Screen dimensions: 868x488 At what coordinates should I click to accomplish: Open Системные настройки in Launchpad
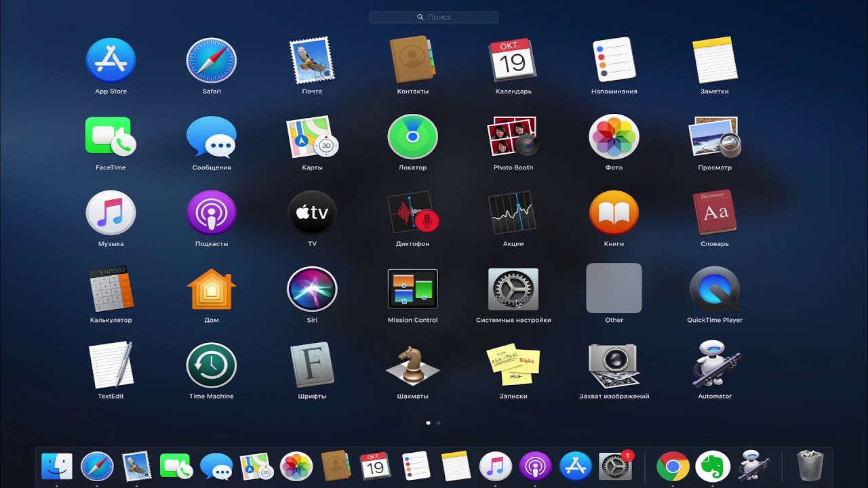(x=513, y=289)
